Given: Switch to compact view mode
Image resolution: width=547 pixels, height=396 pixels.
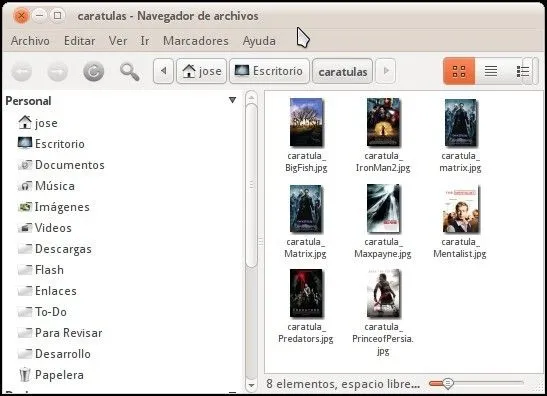Looking at the screenshot, I should coord(522,71).
